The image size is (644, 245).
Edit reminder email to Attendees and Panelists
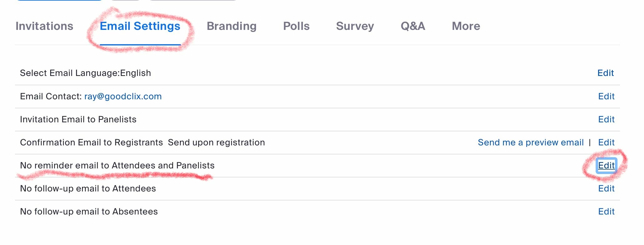point(606,165)
